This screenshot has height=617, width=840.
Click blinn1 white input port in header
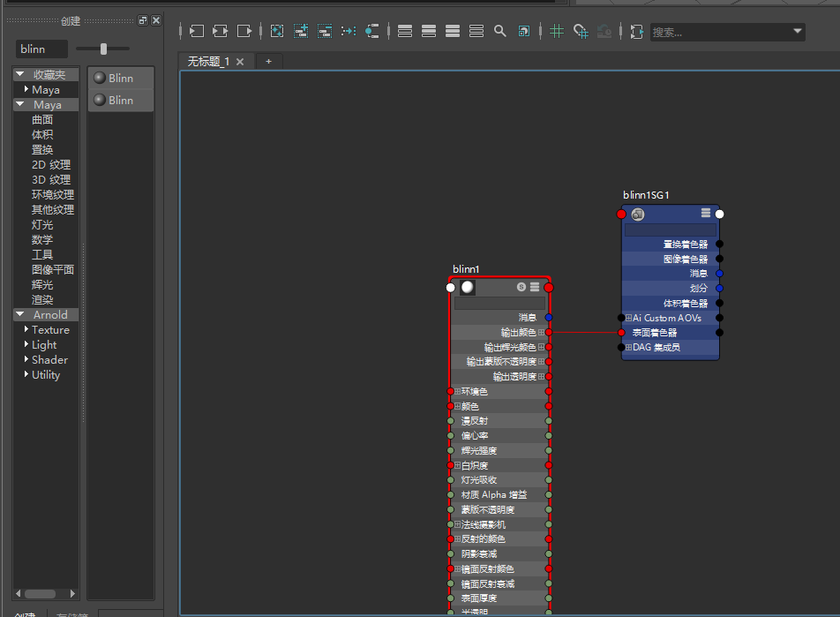[x=451, y=288]
